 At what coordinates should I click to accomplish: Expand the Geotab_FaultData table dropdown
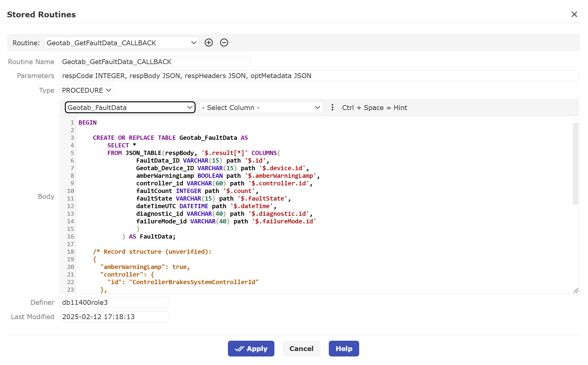130,107
